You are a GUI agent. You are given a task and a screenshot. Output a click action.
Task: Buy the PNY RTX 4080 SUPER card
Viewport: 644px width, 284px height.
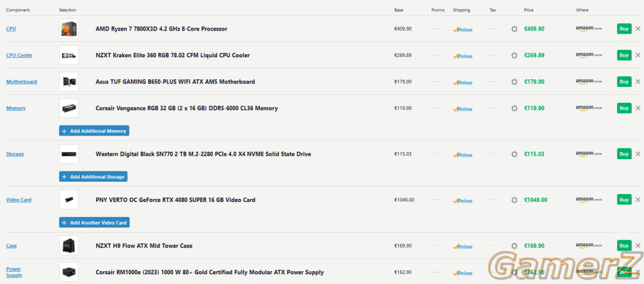click(x=624, y=200)
